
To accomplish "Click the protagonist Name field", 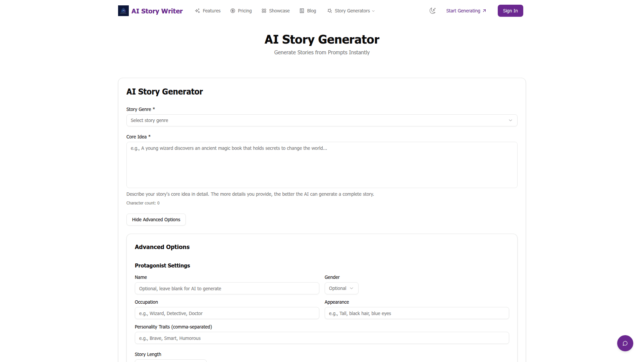I will [227, 288].
